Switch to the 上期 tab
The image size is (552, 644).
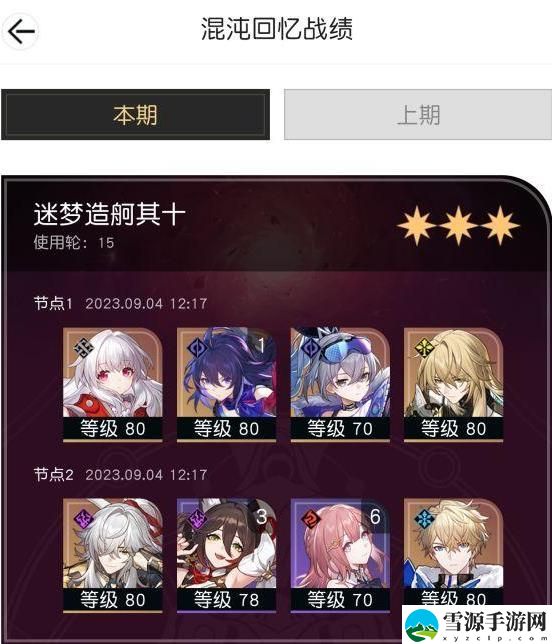[418, 115]
